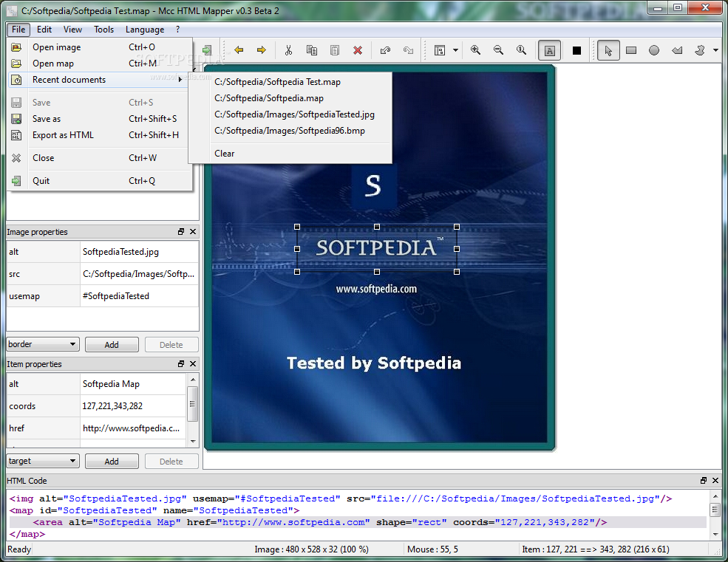This screenshot has width=728, height=562.
Task: Click the black color swatch in toolbar
Action: [576, 50]
